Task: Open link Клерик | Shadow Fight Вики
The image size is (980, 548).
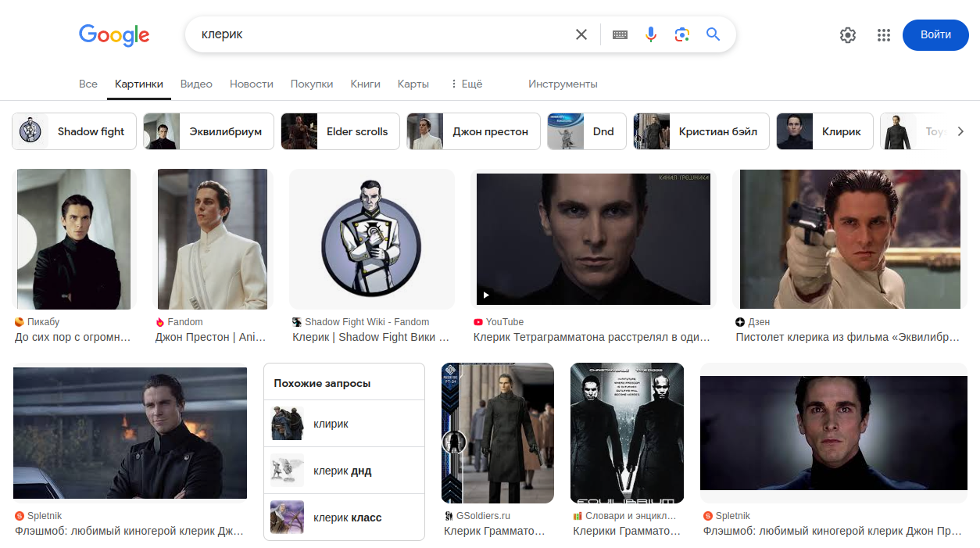Action: click(371, 338)
